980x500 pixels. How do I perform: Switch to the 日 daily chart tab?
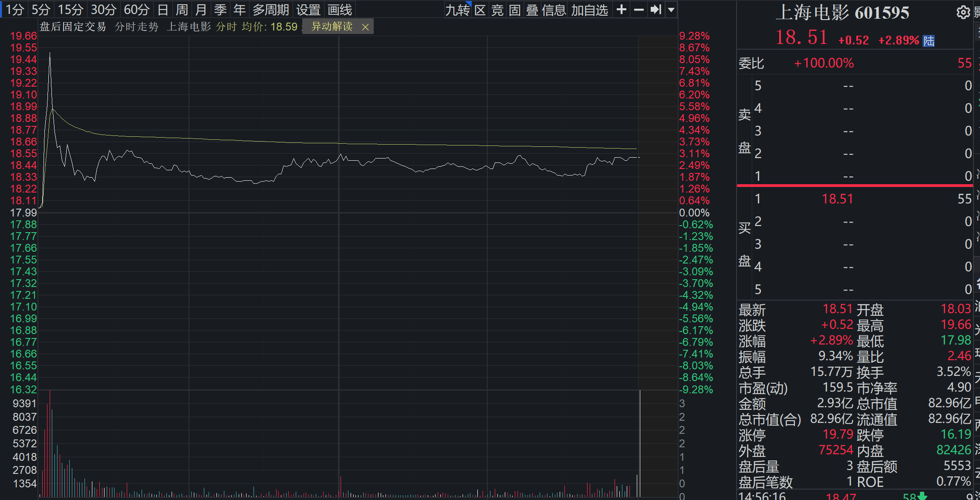click(162, 10)
